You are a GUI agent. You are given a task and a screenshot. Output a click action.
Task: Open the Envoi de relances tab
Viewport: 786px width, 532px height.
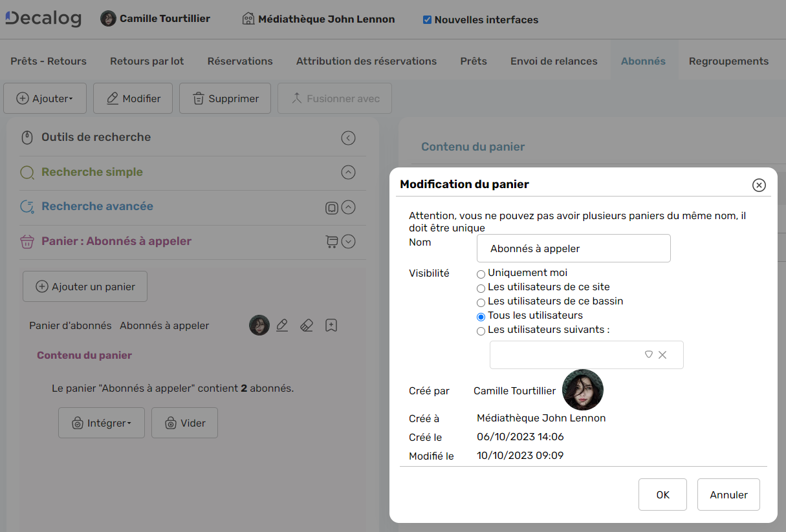[554, 61]
